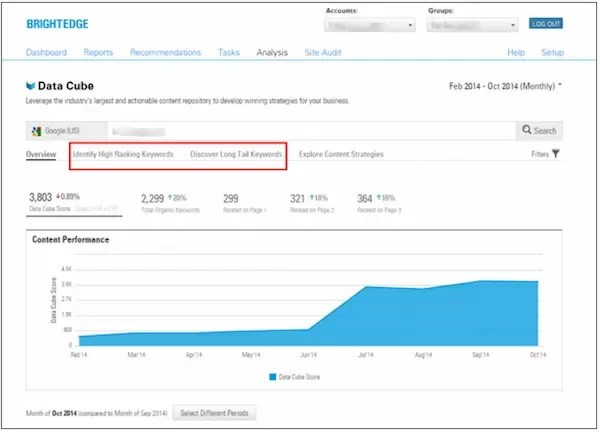This screenshot has height=432, width=600.
Task: Click the LOG OUT button
Action: pos(546,24)
